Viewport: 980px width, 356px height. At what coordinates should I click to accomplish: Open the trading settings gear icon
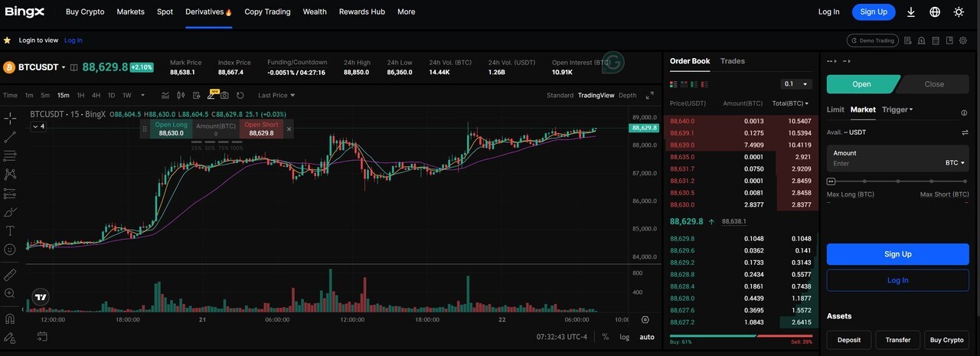point(962,41)
